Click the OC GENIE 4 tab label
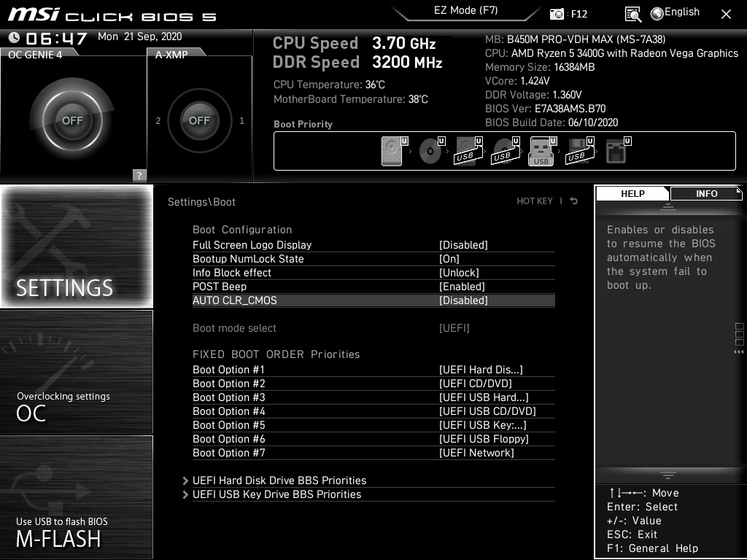This screenshot has height=560, width=747. click(35, 55)
